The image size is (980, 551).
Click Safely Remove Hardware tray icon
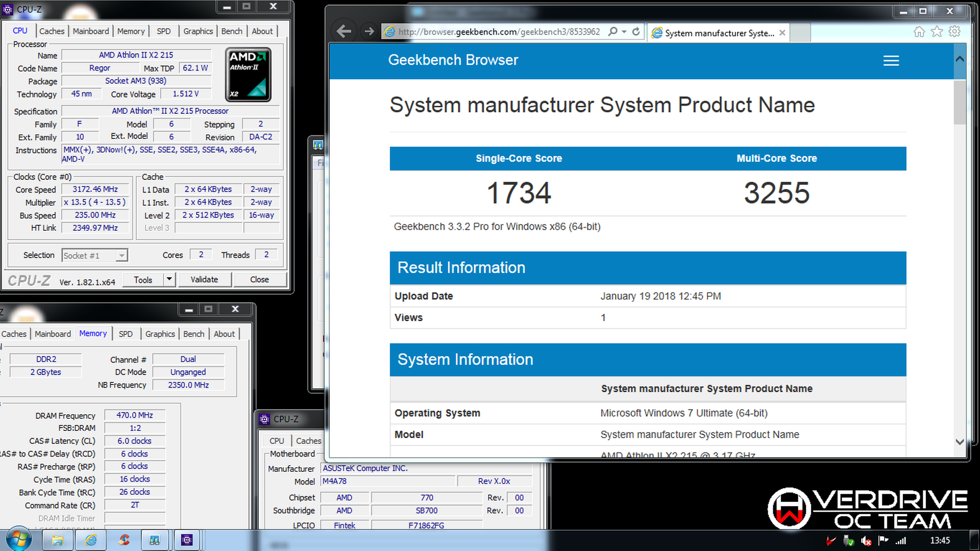(x=849, y=541)
